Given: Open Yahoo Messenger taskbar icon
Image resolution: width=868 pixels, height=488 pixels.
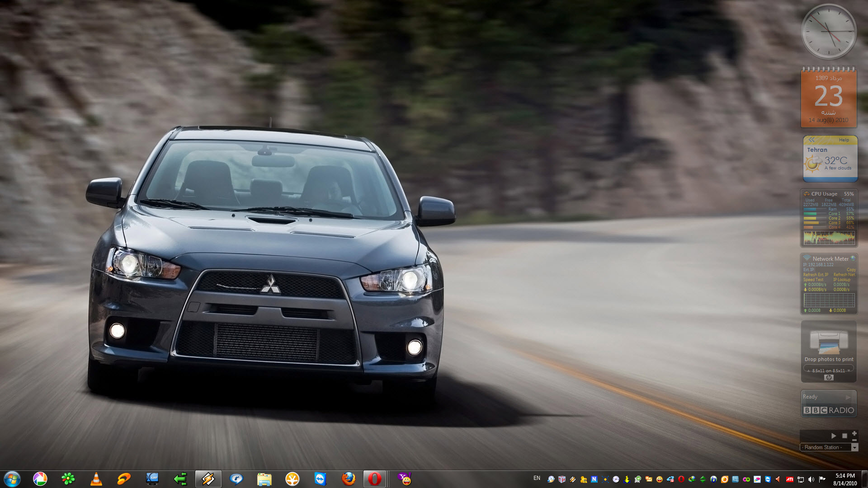Looking at the screenshot, I should tap(405, 479).
